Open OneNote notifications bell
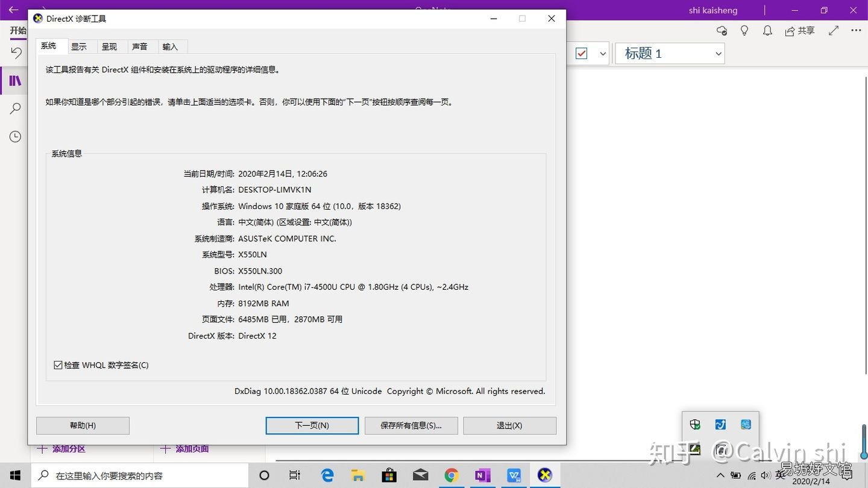Viewport: 868px width, 488px height. (x=767, y=31)
